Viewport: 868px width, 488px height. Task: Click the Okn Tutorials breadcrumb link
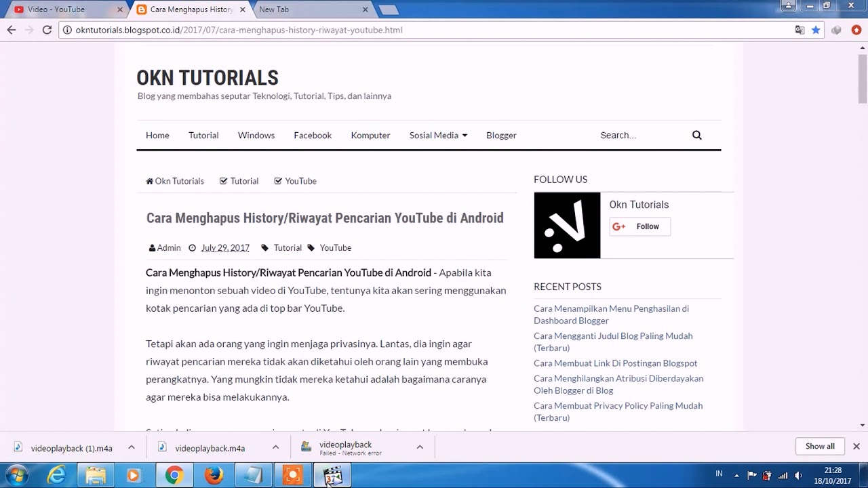pyautogui.click(x=175, y=181)
